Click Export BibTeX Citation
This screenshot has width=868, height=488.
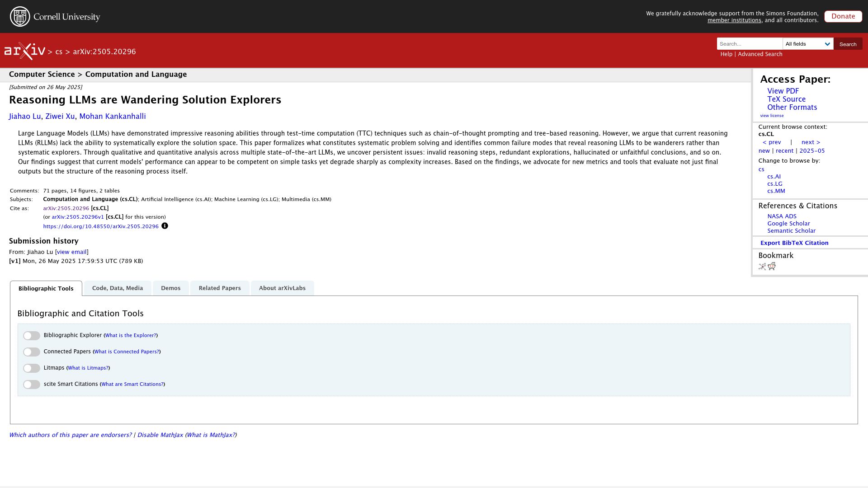click(x=794, y=243)
